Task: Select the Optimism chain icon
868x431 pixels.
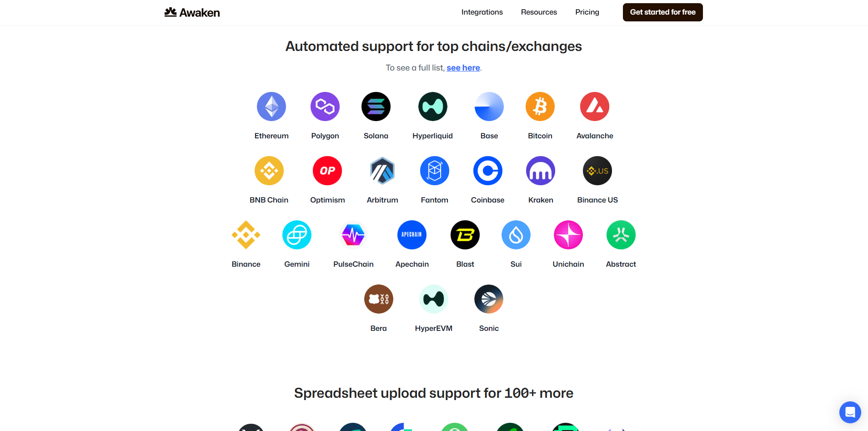Action: point(327,171)
